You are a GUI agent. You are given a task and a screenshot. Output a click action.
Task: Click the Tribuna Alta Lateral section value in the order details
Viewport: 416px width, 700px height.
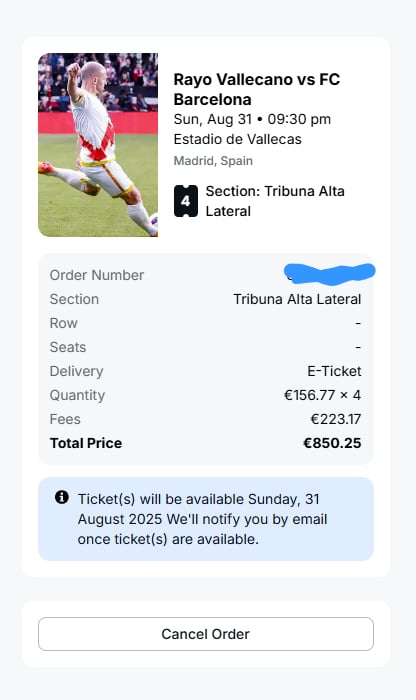tap(297, 299)
